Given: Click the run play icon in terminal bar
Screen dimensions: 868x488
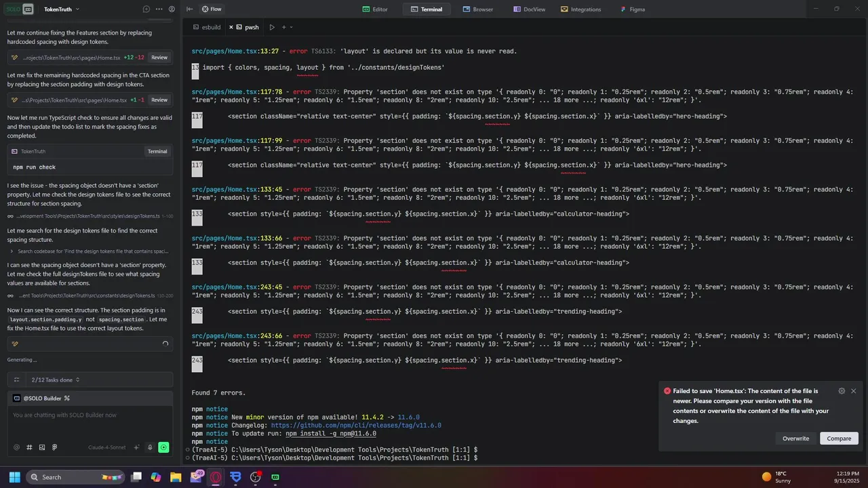Looking at the screenshot, I should (x=272, y=27).
